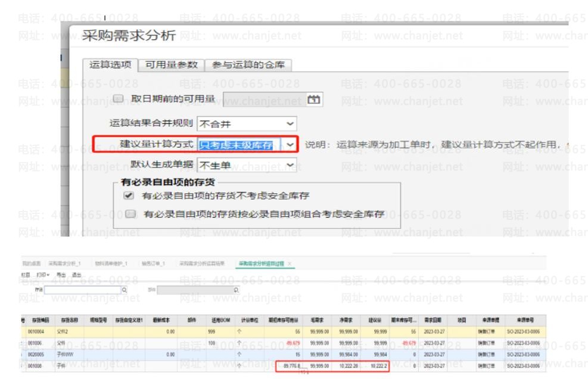
Task: Click the 项目 column header
Action: point(462,320)
